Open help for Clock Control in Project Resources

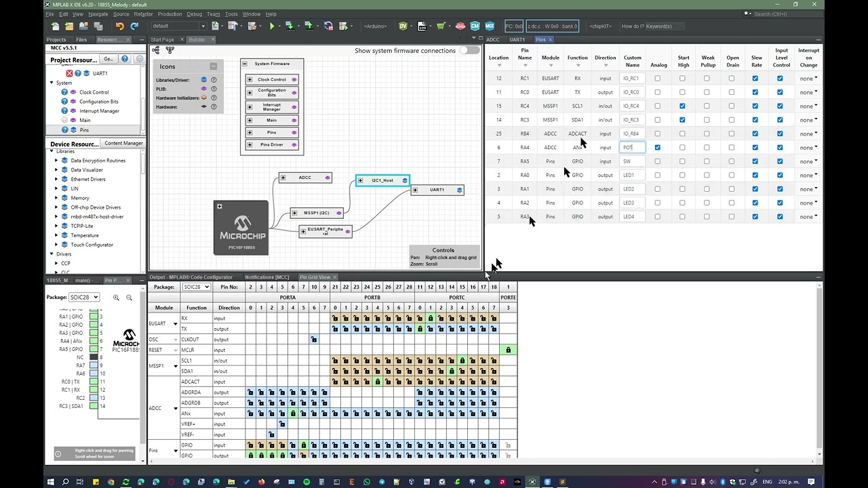(x=65, y=92)
